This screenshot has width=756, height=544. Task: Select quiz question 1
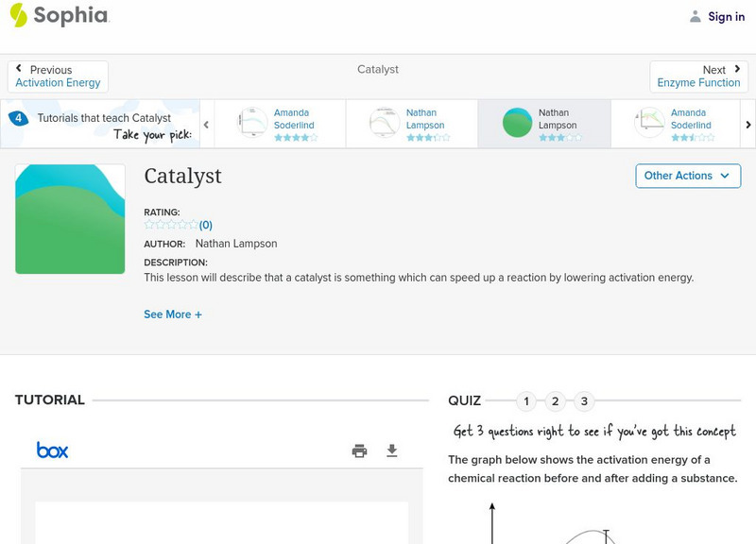[x=526, y=401]
